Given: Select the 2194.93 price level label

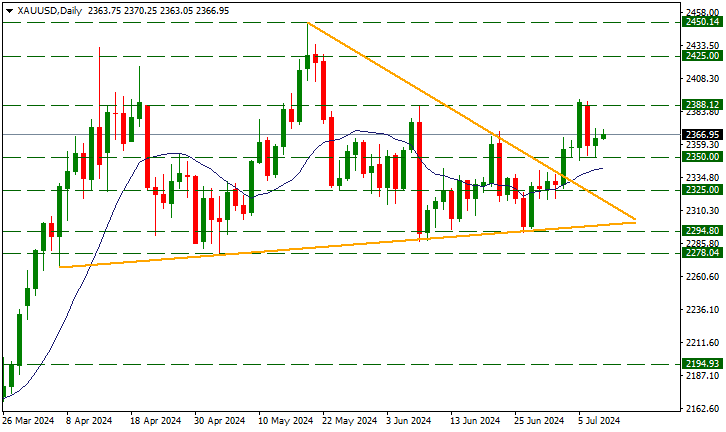Looking at the screenshot, I should click(702, 363).
